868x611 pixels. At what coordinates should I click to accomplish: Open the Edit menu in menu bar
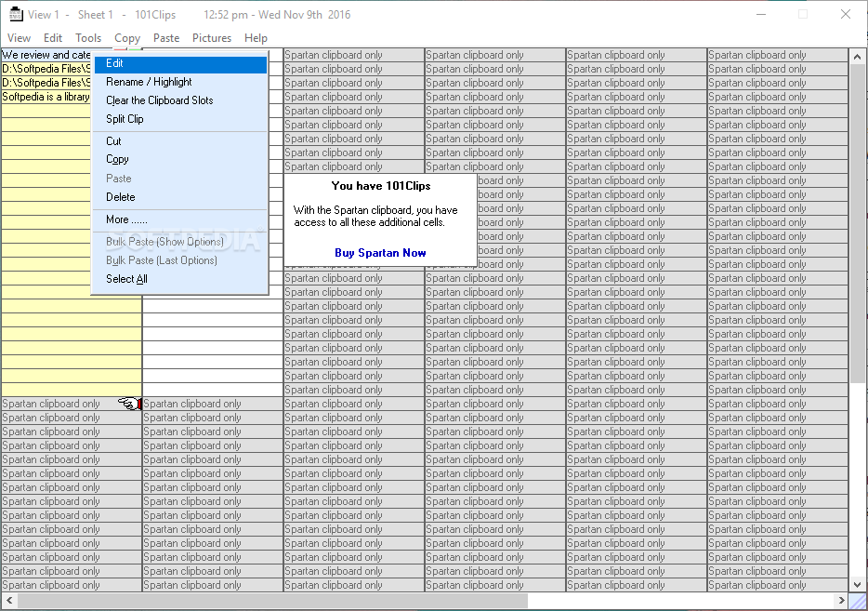click(x=53, y=38)
